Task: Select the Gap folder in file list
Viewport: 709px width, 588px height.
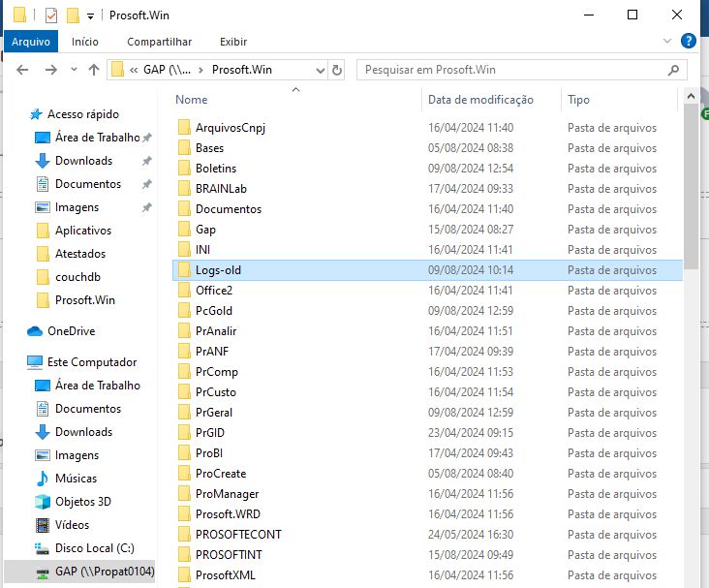Action: (205, 230)
